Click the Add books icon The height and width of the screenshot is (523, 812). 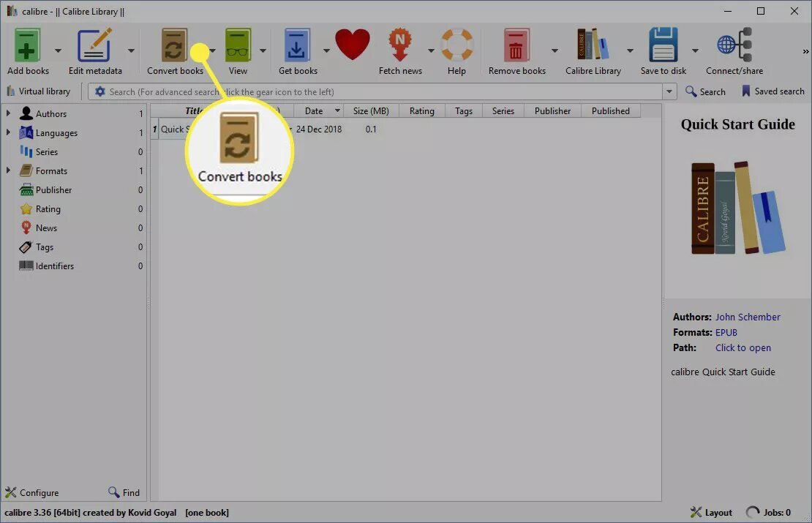[27, 45]
